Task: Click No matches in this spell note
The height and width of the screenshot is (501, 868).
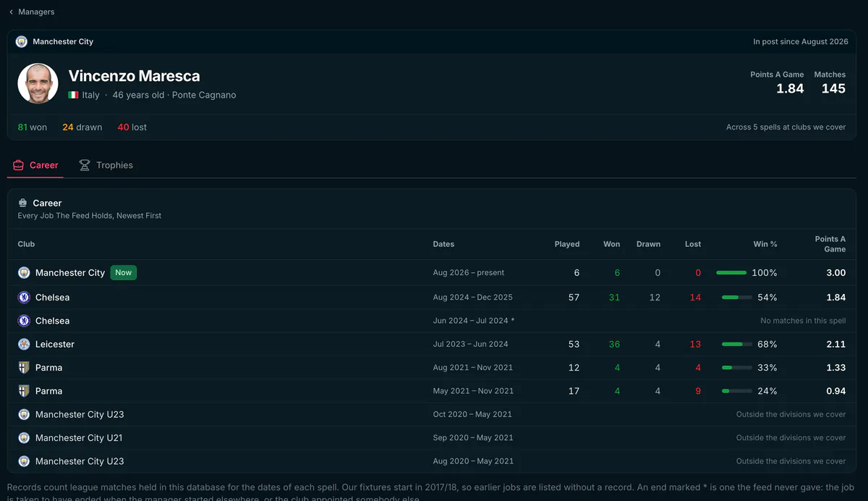Action: pos(803,321)
